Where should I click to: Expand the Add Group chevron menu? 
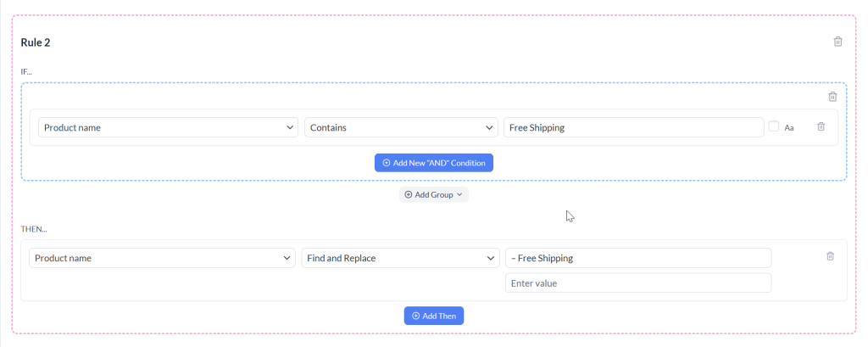click(x=459, y=194)
